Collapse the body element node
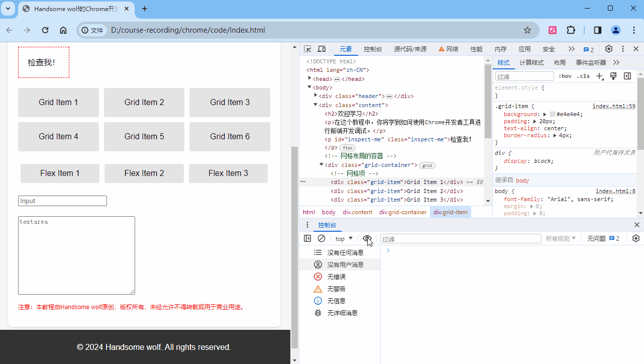Image resolution: width=644 pixels, height=364 pixels. coord(310,87)
